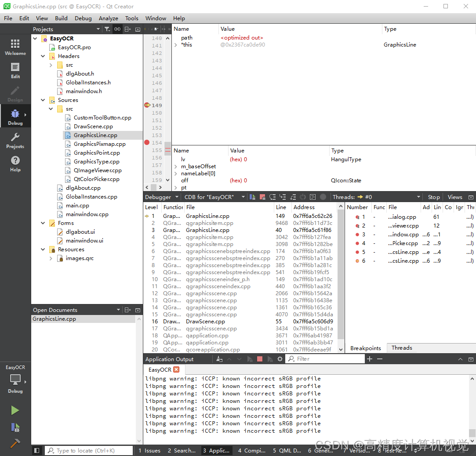Toggle Operate by Instruction icon
This screenshot has width=476, height=456.
(x=313, y=197)
